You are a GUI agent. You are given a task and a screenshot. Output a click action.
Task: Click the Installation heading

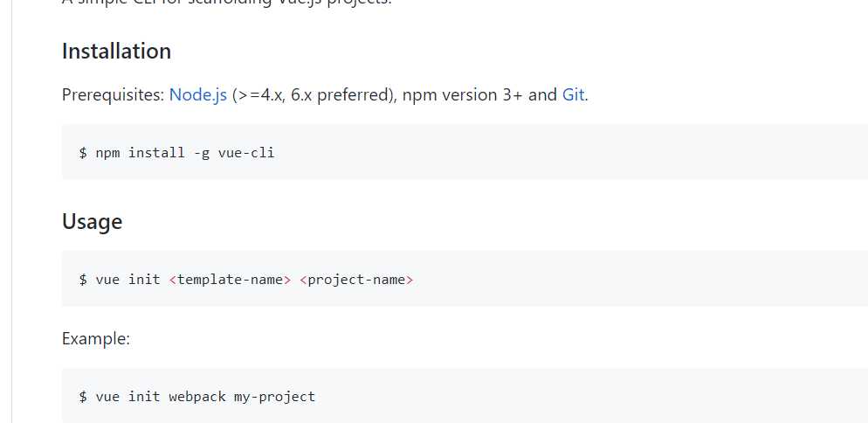coord(116,51)
